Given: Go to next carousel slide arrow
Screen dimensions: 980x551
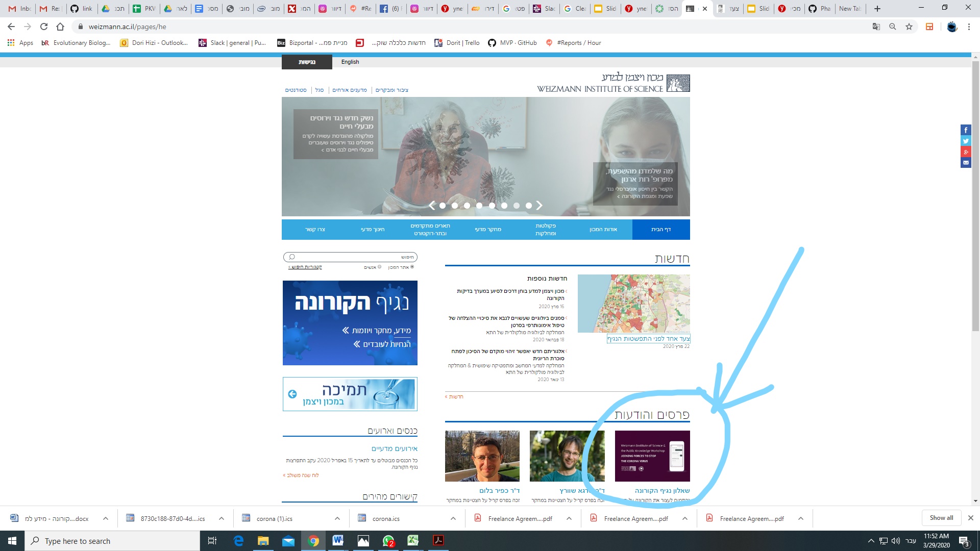Looking at the screenshot, I should 540,206.
